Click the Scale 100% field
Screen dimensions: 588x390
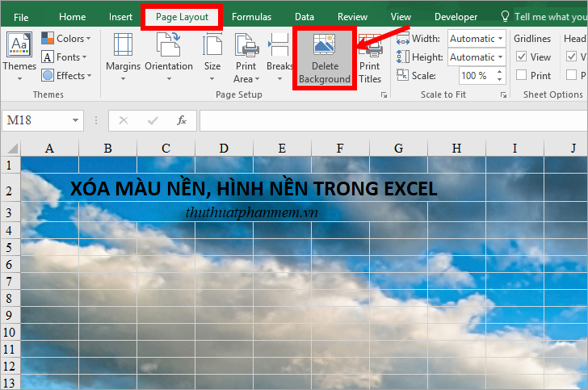tap(477, 75)
